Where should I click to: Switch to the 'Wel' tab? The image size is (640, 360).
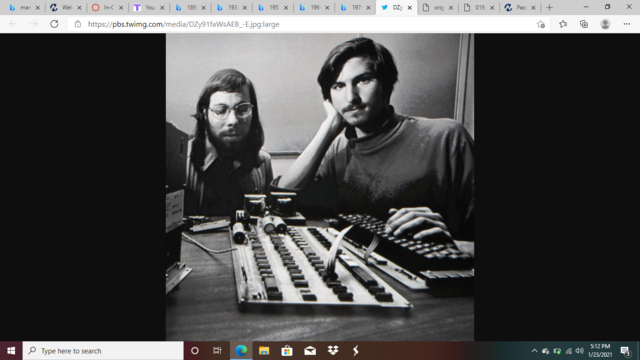66,7
